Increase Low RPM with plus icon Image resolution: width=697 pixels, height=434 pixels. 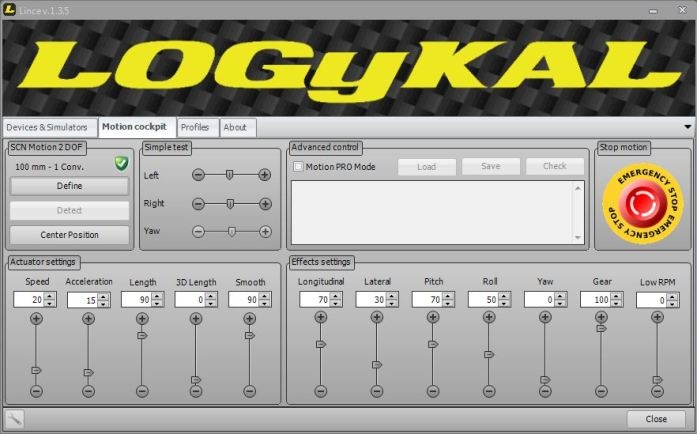(657, 317)
